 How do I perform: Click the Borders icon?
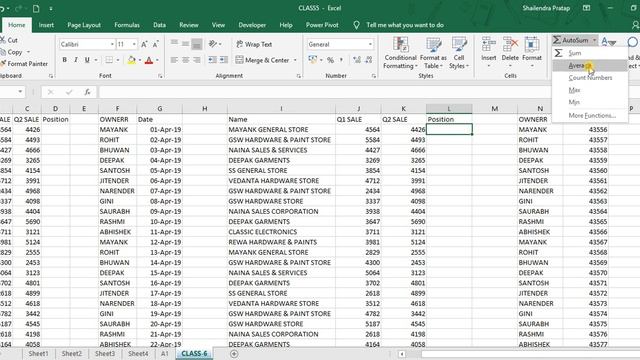pos(109,60)
